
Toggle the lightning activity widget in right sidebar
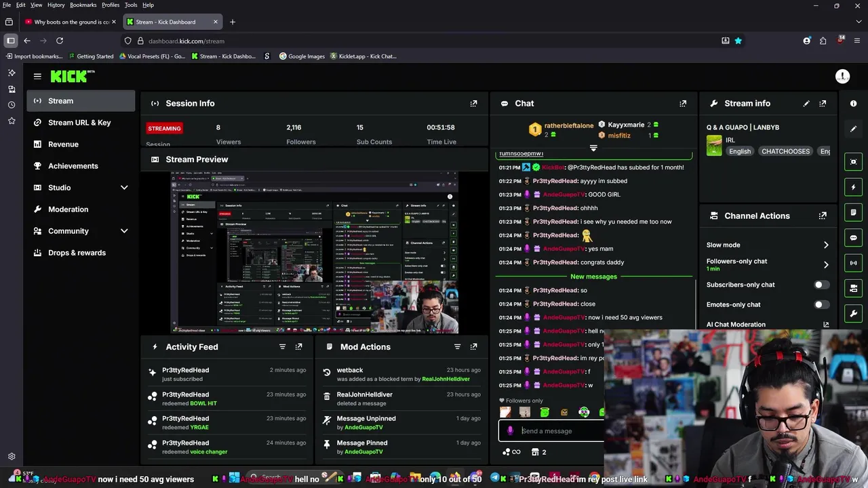854,187
